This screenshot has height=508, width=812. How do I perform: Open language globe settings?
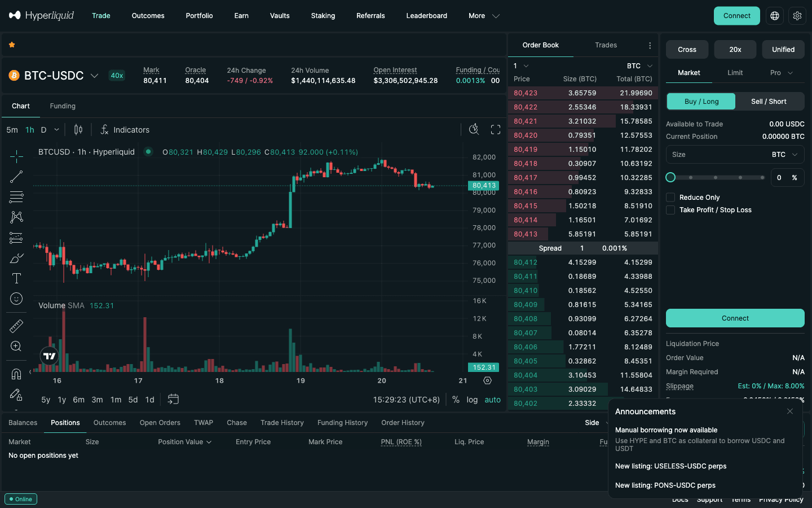click(x=775, y=16)
